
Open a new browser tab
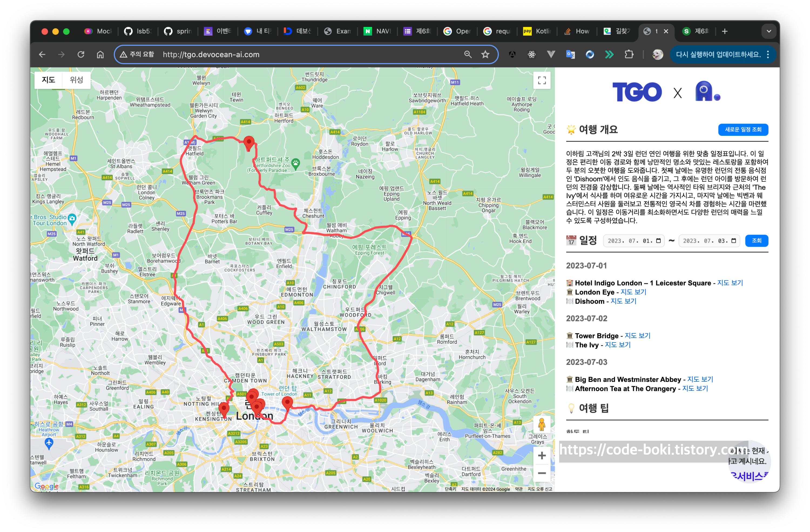tap(725, 31)
